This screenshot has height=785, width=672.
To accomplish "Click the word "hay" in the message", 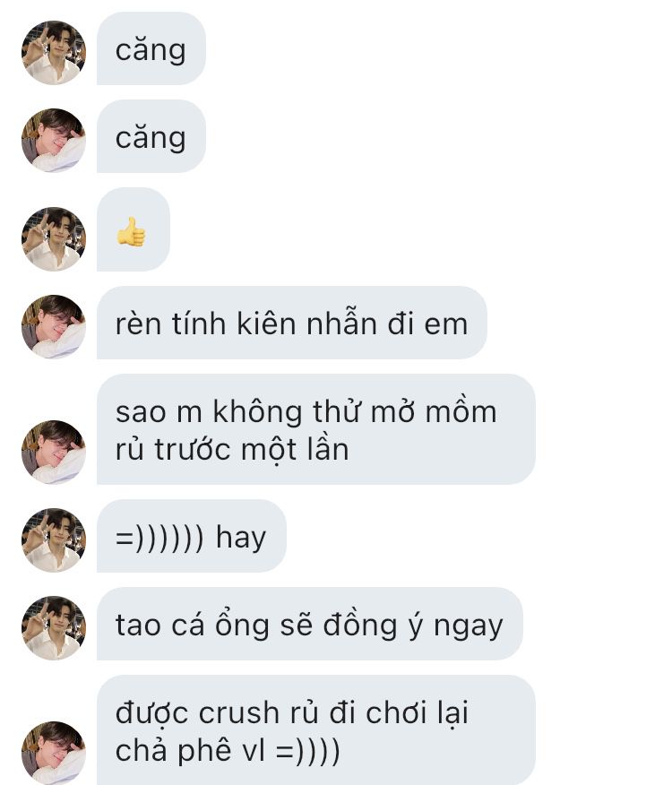I will (241, 539).
